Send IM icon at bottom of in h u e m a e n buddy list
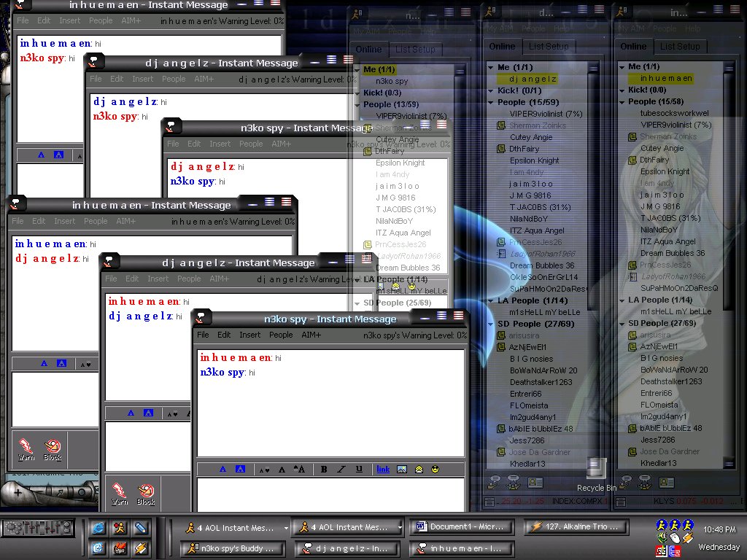 tap(625, 483)
